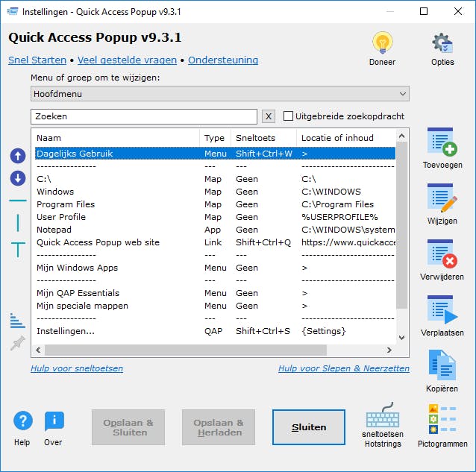Click the app icon in title bar
This screenshot has width=476, height=472.
click(12, 11)
